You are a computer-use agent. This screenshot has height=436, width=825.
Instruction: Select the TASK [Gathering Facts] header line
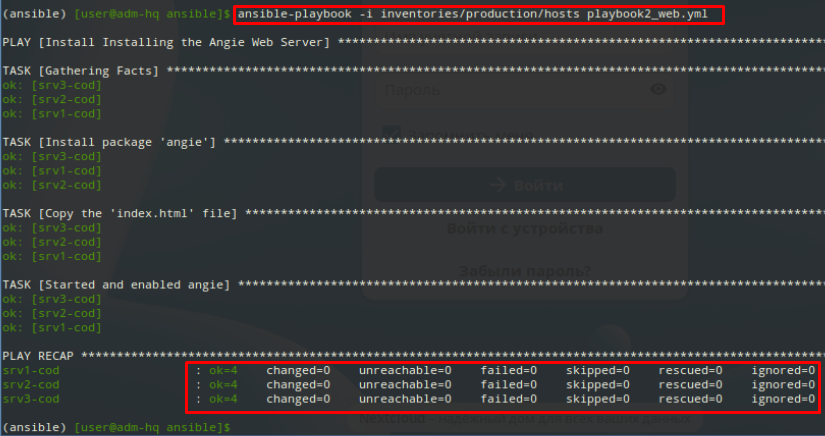81,71
